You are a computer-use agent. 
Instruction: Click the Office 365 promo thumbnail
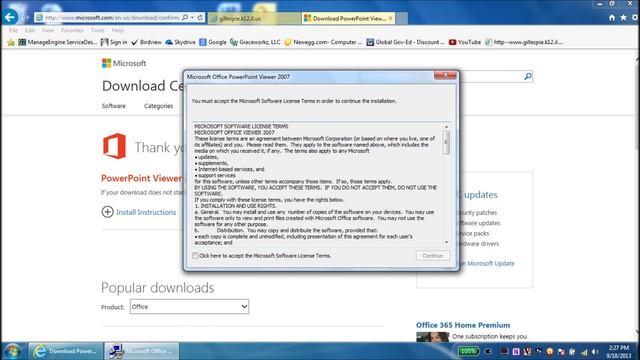click(x=432, y=337)
